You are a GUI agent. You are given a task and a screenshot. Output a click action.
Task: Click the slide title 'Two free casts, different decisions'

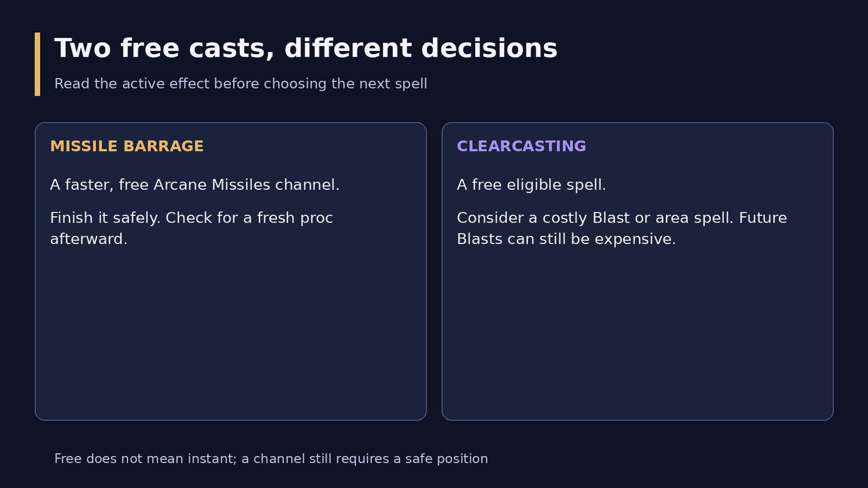(306, 49)
